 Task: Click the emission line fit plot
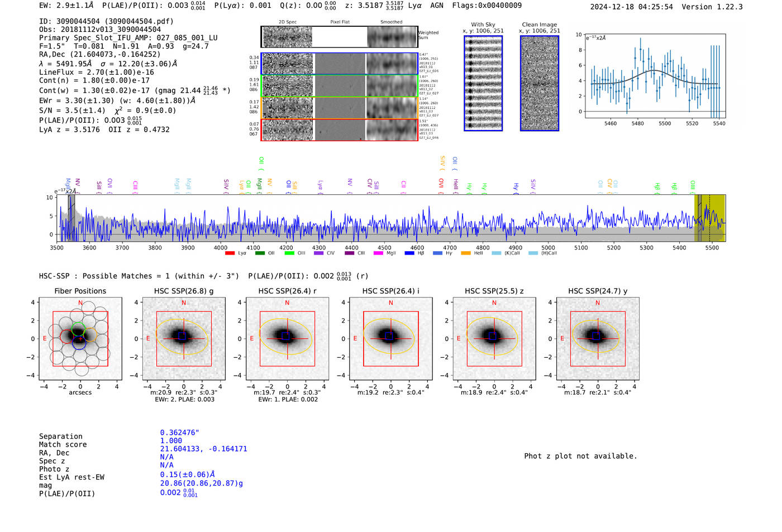[655, 76]
